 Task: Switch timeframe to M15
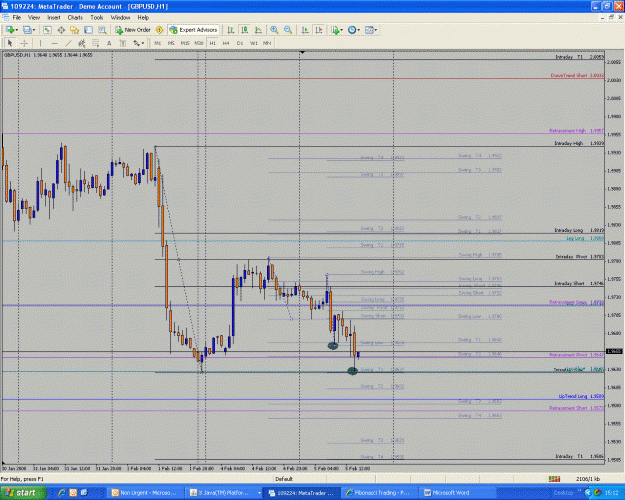[x=185, y=43]
